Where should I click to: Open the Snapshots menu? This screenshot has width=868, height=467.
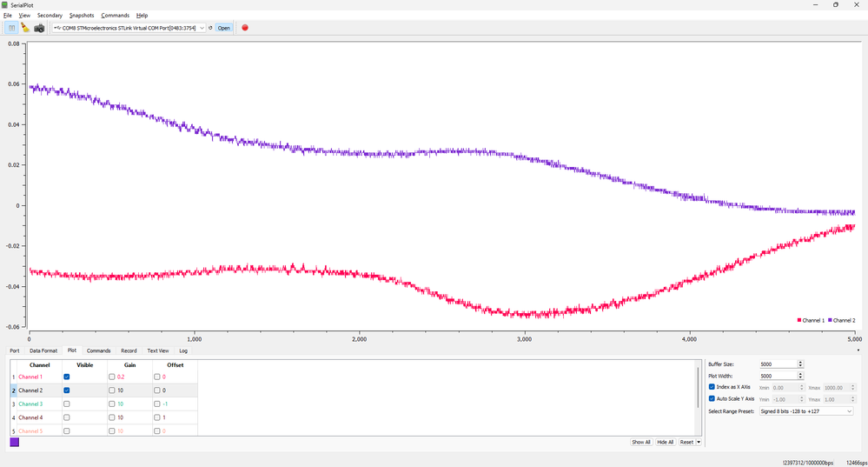tap(82, 16)
